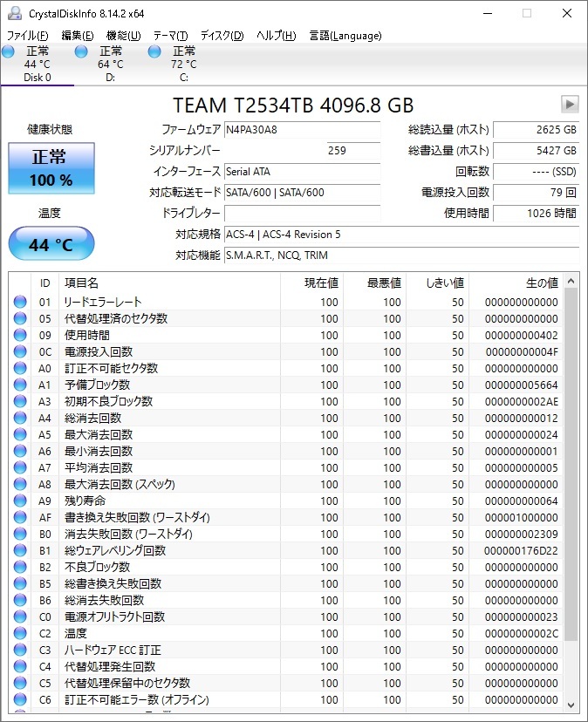Click the vertical scrollbar thumb in SMART list
588x722 pixels.
[x=571, y=465]
